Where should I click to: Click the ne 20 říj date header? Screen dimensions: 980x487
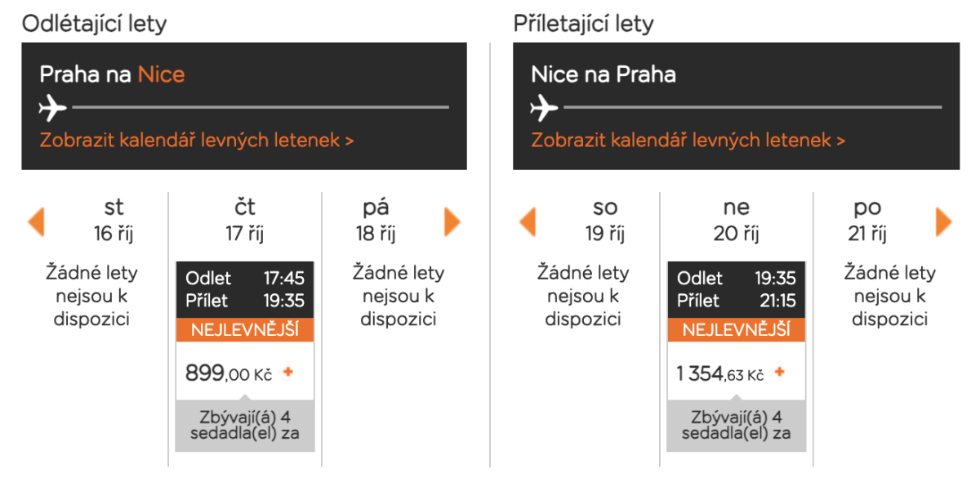tap(737, 221)
